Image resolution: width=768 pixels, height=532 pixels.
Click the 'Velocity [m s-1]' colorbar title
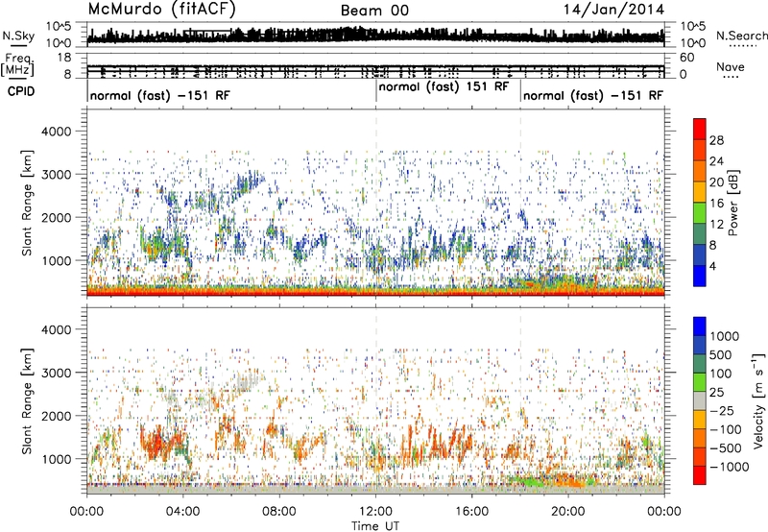tap(758, 400)
